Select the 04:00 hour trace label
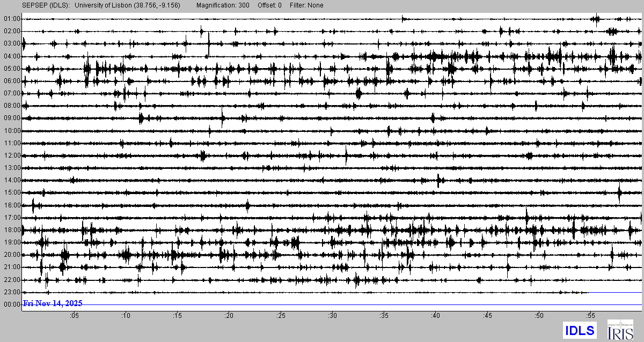 click(11, 56)
